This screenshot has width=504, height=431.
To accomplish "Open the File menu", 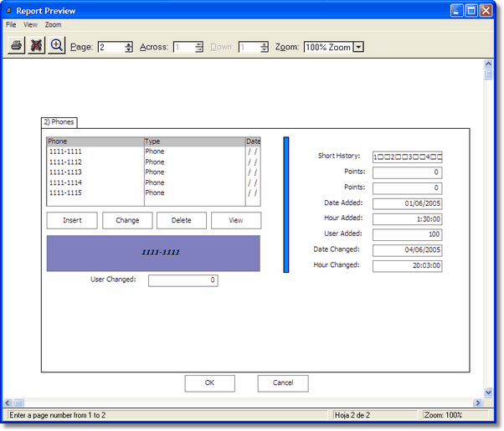I will (11, 25).
